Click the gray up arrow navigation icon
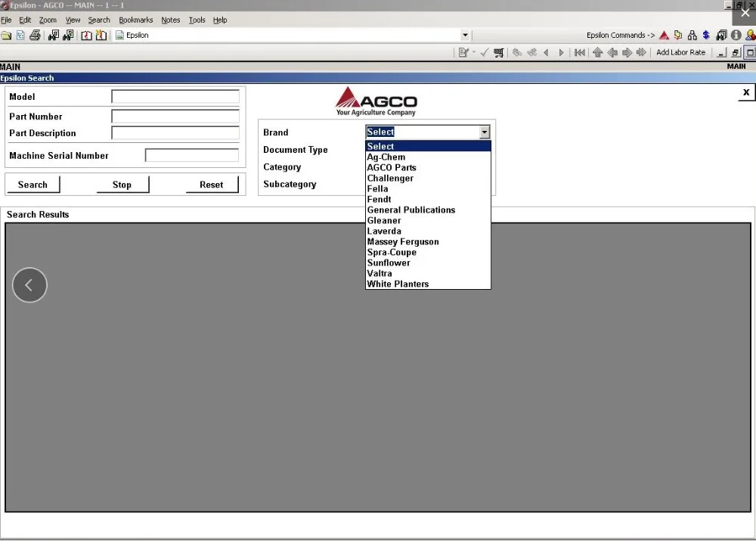The height and width of the screenshot is (541, 756). (x=597, y=53)
